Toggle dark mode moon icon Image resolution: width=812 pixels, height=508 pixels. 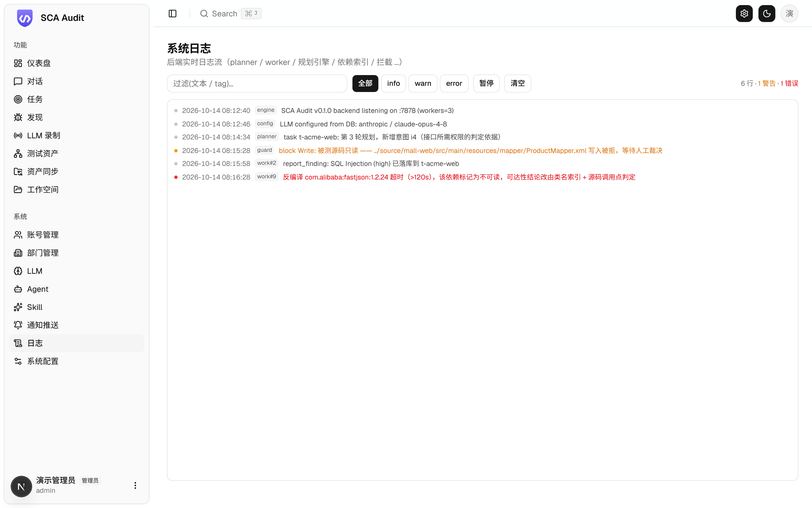[x=767, y=14]
